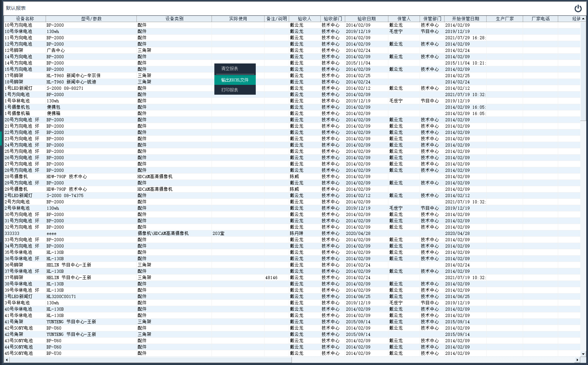Image resolution: width=588 pixels, height=365 pixels.
Task: Click the horizontal scrollbar thumb
Action: click(x=149, y=360)
